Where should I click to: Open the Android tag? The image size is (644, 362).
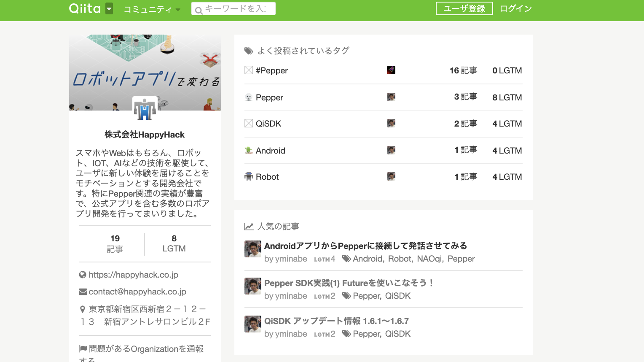point(271,151)
